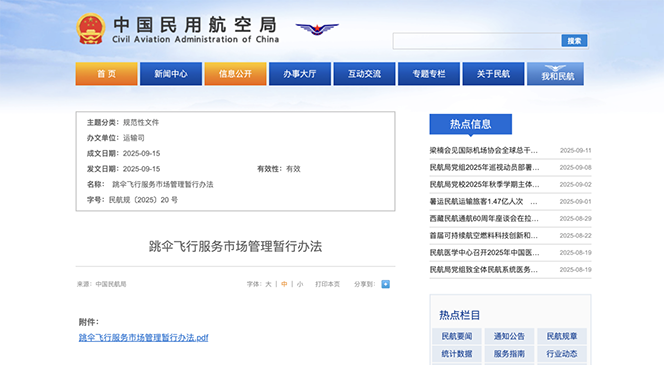This screenshot has height=365, width=664.
Task: Click the 中国民用航空局 site title
Action: (195, 25)
